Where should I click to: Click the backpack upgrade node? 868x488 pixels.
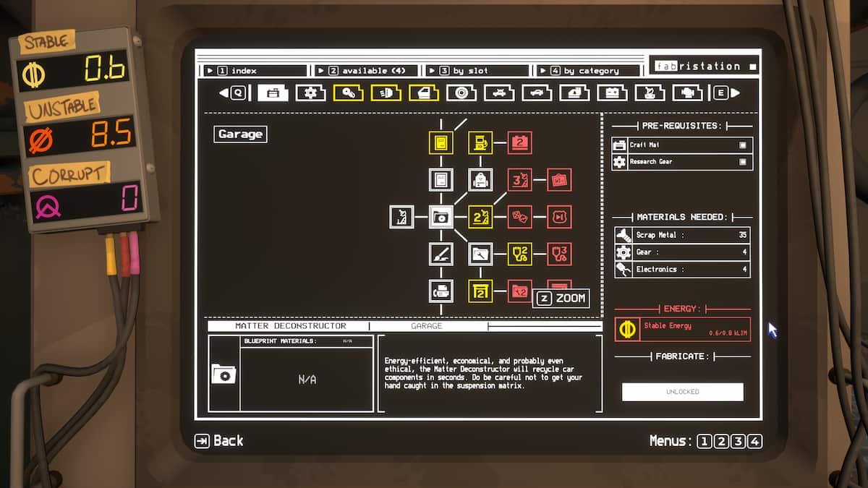click(x=480, y=179)
